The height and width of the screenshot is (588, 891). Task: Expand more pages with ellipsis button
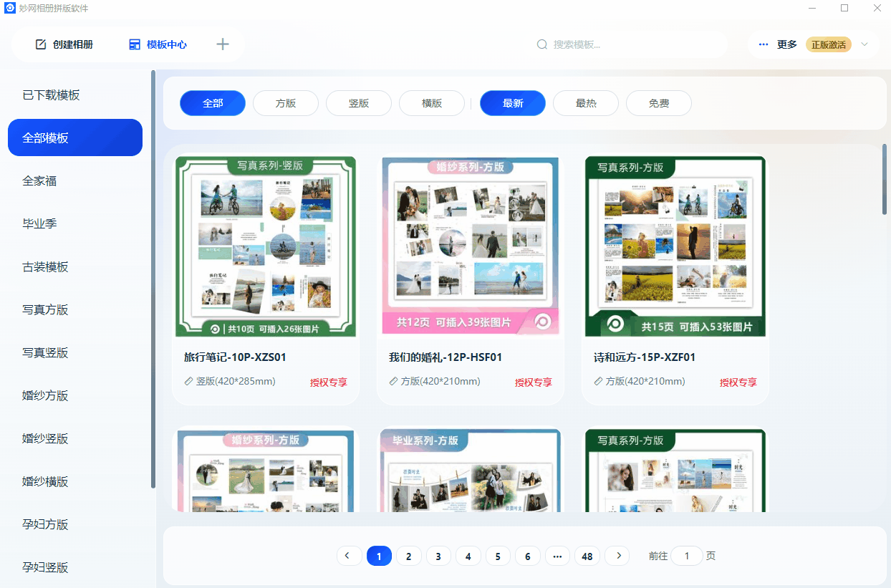coord(557,556)
